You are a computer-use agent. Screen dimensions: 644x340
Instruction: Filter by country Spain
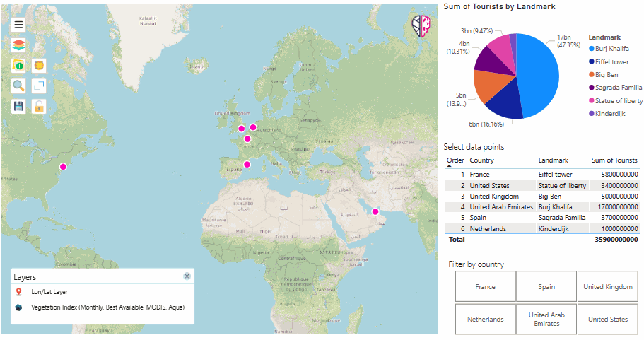(x=546, y=286)
